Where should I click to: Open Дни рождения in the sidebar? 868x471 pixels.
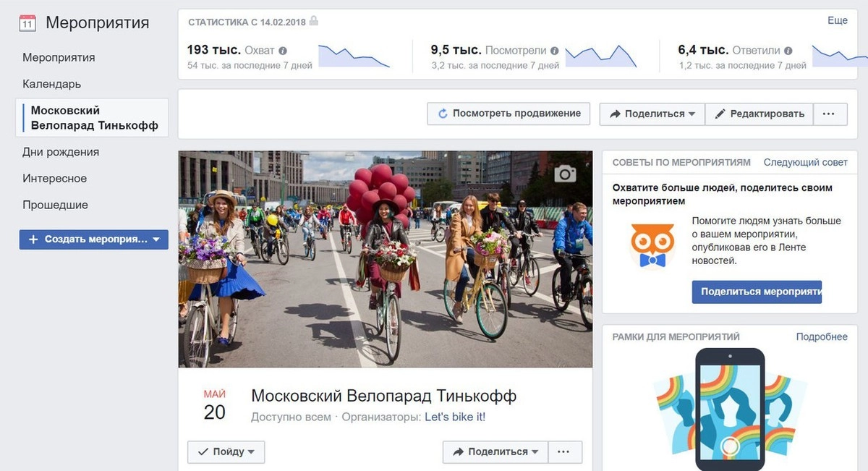[61, 152]
